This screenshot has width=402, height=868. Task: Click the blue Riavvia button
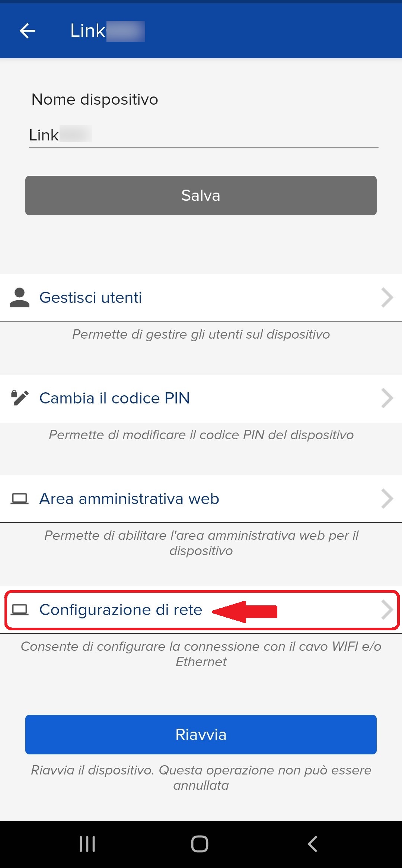[x=201, y=735]
